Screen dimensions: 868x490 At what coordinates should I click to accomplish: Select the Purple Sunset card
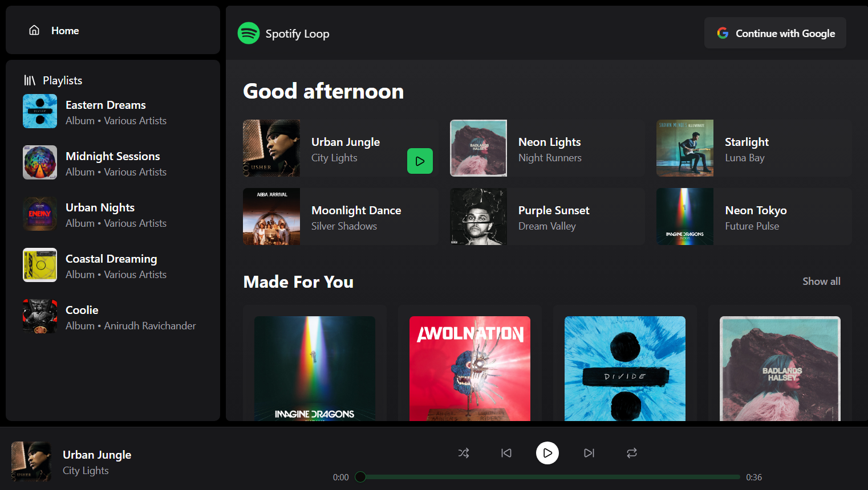[x=547, y=217]
